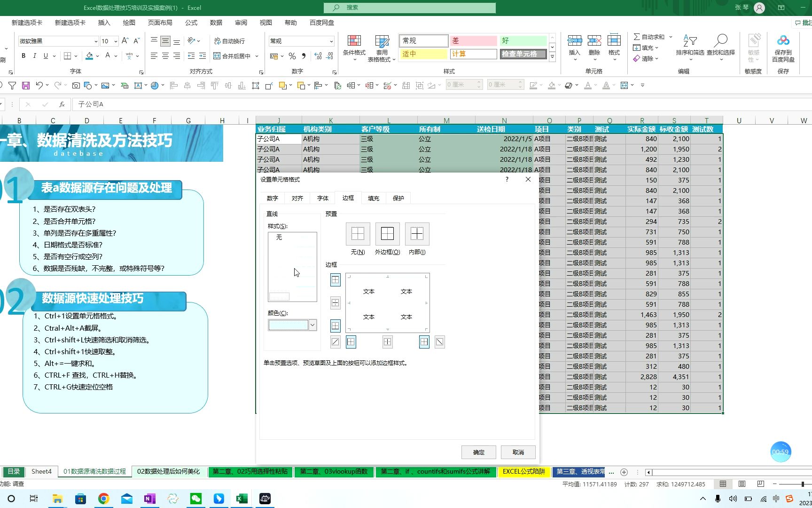Apply the Good (好) cell style swatch
This screenshot has width=812, height=508.
click(x=523, y=40)
